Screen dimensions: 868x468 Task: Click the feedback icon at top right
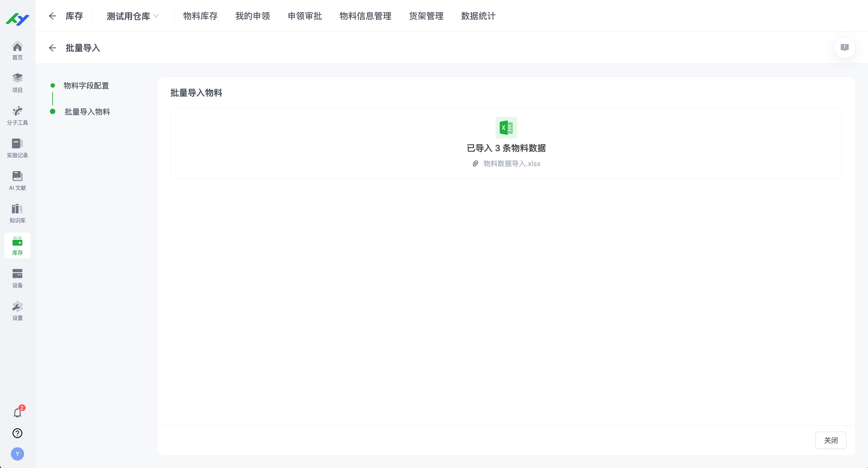[845, 48]
